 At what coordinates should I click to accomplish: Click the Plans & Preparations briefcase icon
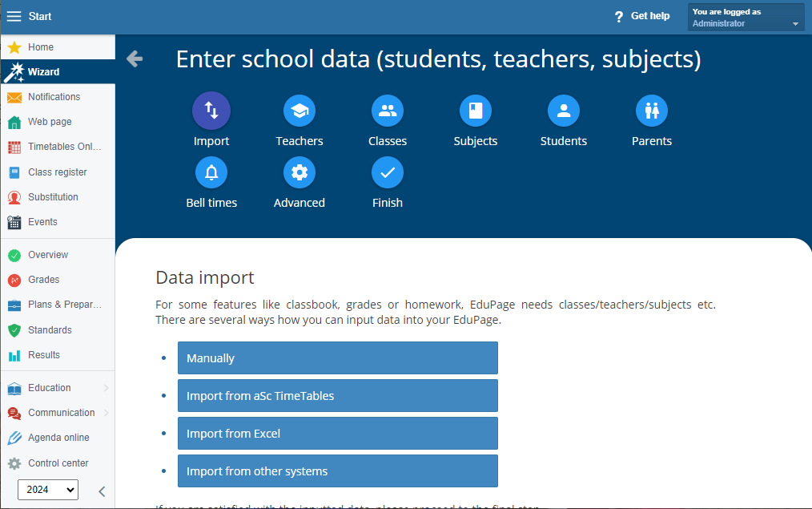(14, 305)
